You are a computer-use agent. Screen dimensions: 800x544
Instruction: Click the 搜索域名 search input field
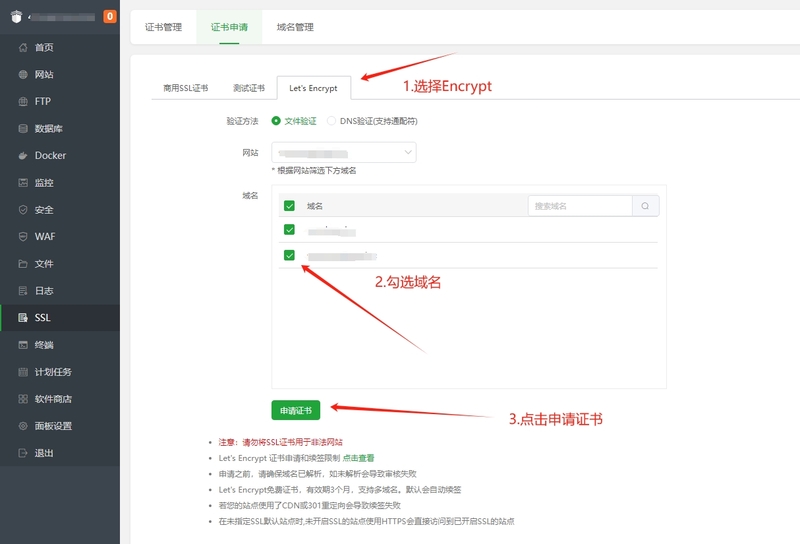[x=580, y=206]
